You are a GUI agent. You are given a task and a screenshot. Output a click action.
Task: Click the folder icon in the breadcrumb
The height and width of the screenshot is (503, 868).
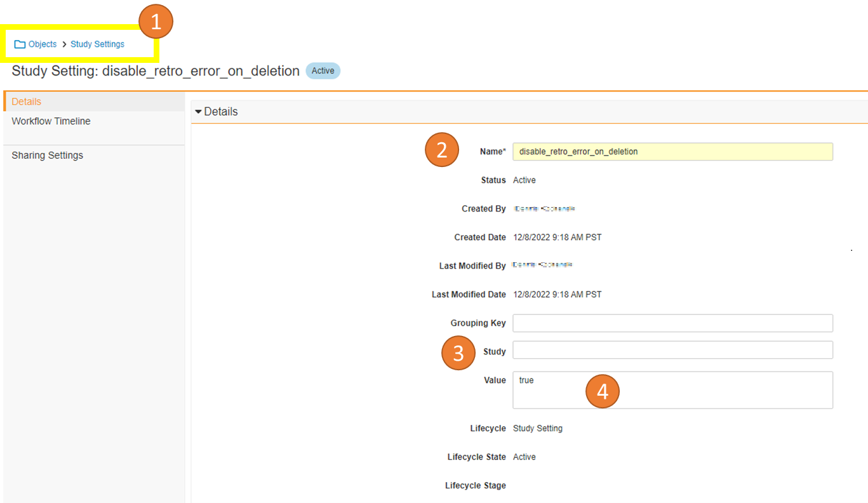20,44
